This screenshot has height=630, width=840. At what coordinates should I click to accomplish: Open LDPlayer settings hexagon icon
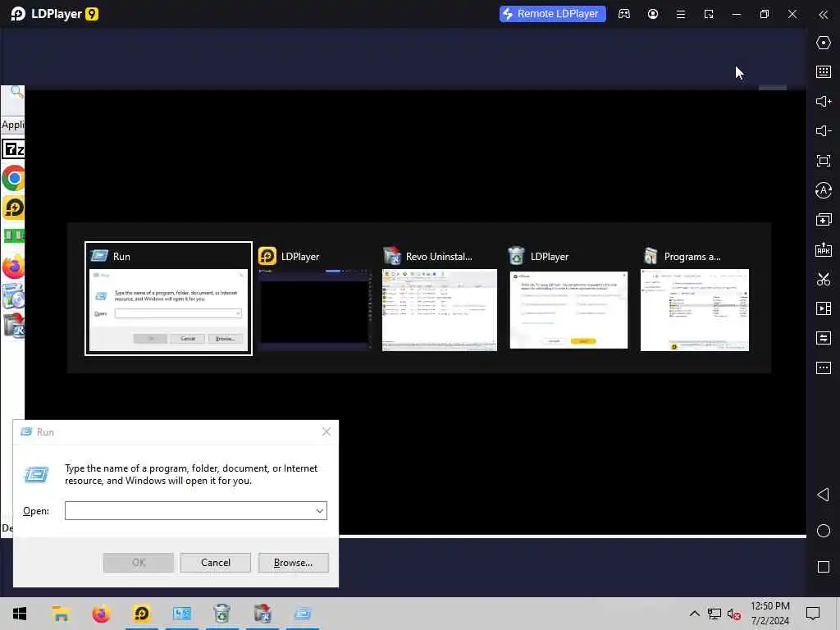[x=824, y=43]
